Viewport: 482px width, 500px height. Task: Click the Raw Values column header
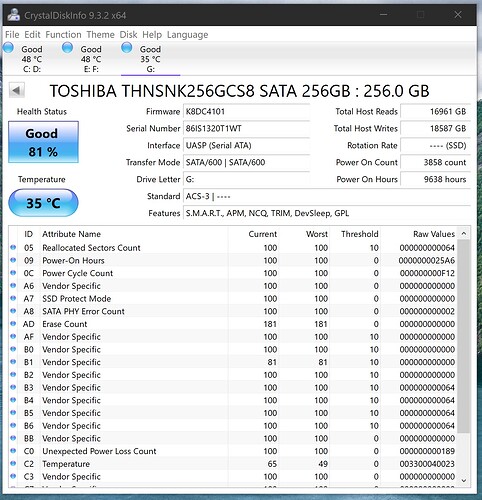coord(419,234)
